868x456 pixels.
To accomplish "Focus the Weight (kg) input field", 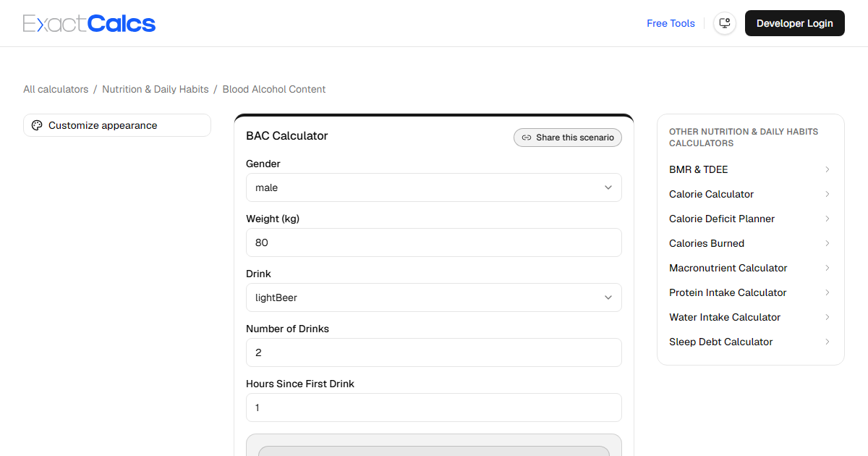I will coord(434,242).
